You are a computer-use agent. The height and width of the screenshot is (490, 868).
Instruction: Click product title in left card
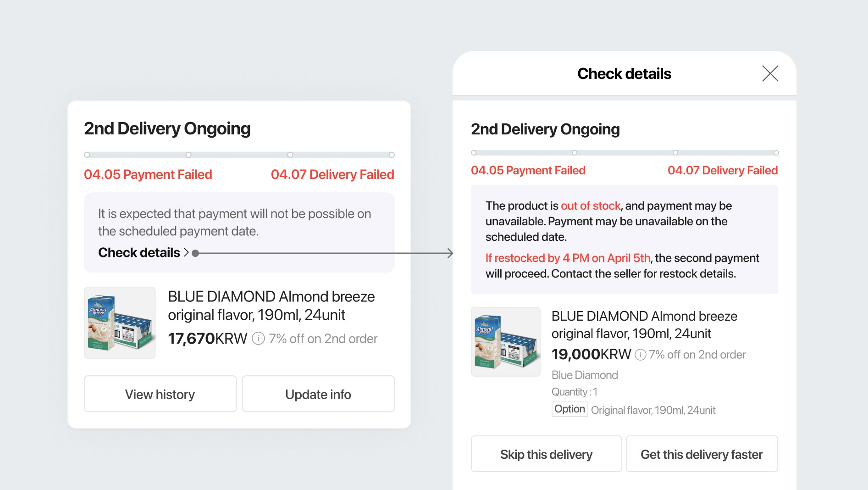click(271, 306)
